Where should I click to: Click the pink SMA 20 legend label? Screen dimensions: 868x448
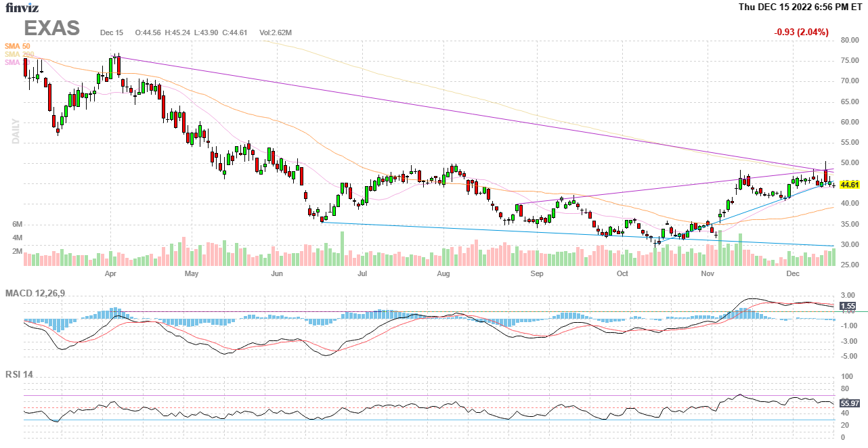click(14, 62)
